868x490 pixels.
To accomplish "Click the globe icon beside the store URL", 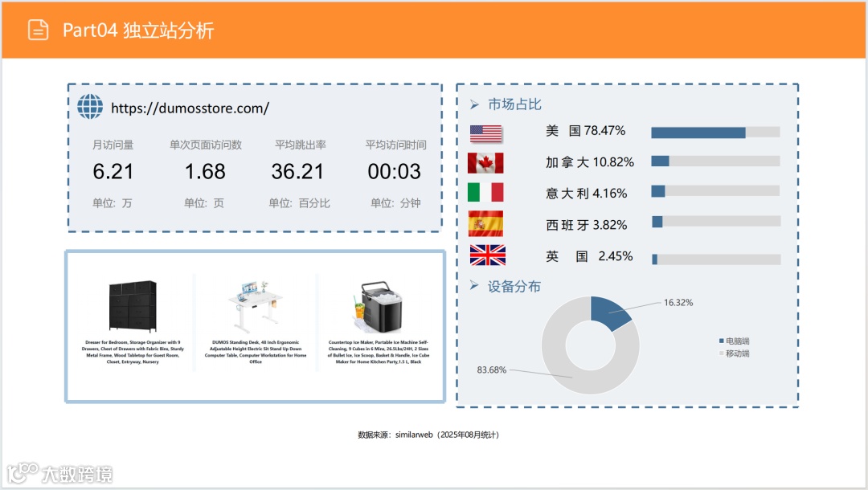I will [90, 106].
